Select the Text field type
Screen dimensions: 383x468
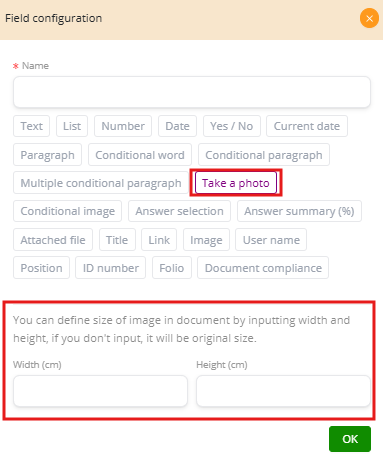coord(31,126)
